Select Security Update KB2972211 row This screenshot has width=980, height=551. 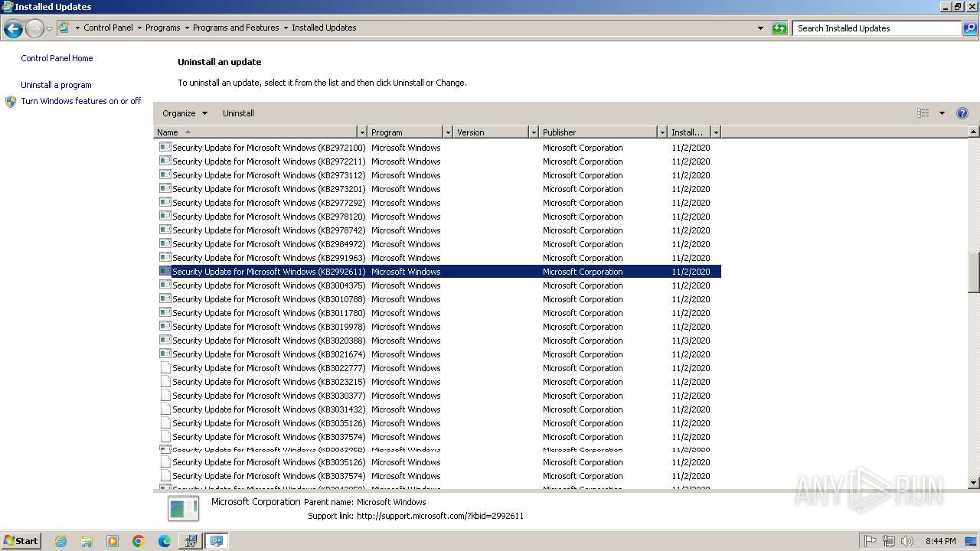pos(437,161)
